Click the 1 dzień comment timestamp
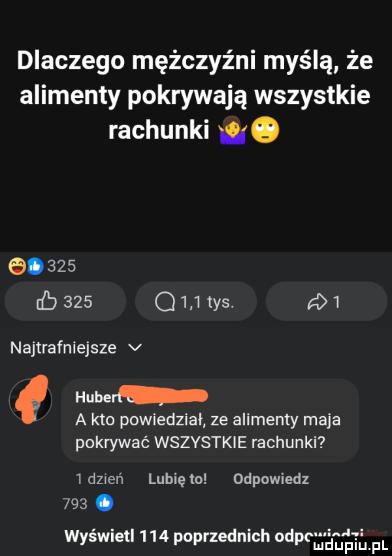The width and height of the screenshot is (392, 556). coord(99,479)
